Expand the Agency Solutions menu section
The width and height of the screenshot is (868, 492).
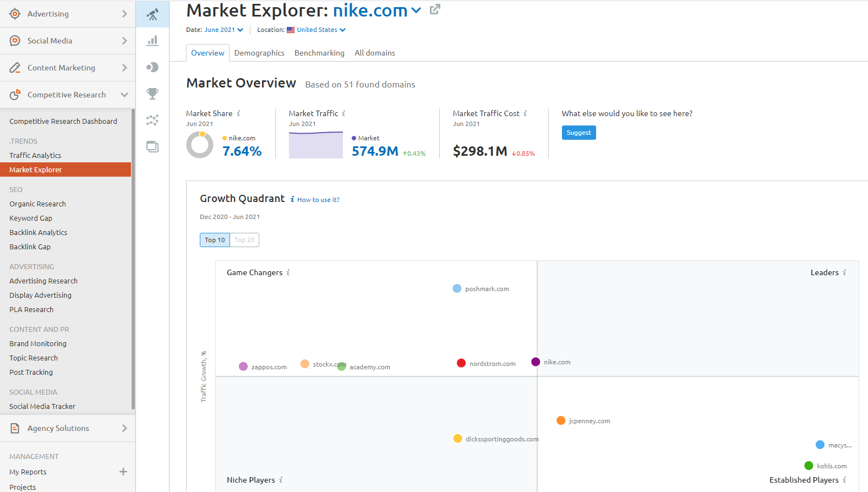tap(124, 428)
